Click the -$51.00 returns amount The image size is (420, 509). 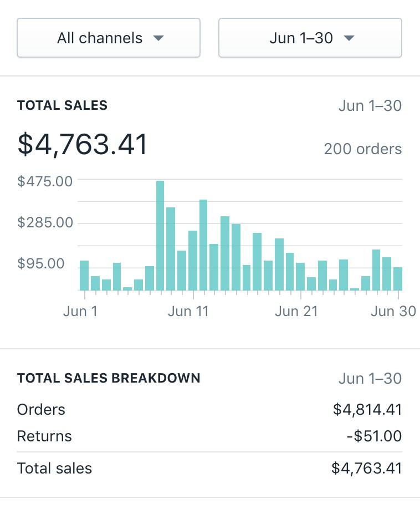(x=374, y=436)
